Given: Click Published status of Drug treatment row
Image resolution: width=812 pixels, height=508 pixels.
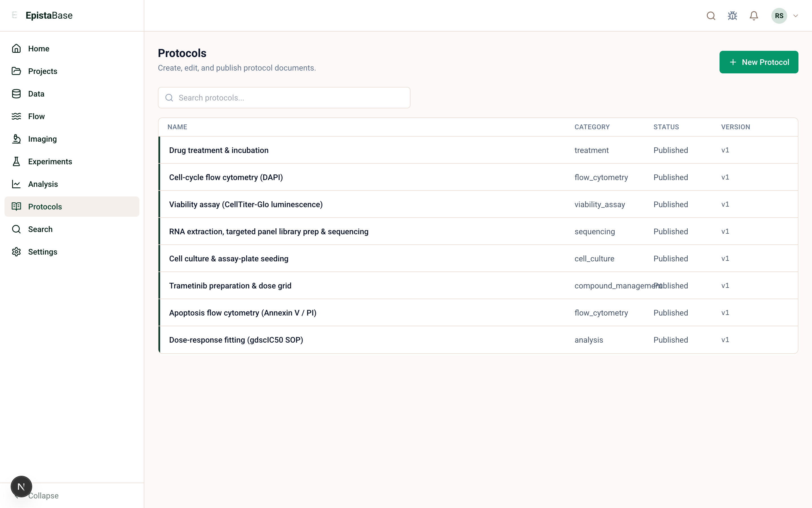Looking at the screenshot, I should coord(670,150).
